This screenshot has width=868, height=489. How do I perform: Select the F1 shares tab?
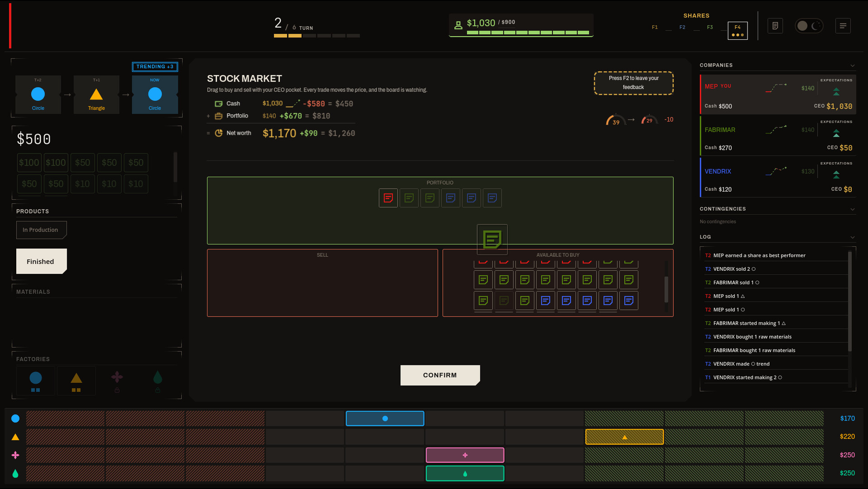pyautogui.click(x=655, y=27)
